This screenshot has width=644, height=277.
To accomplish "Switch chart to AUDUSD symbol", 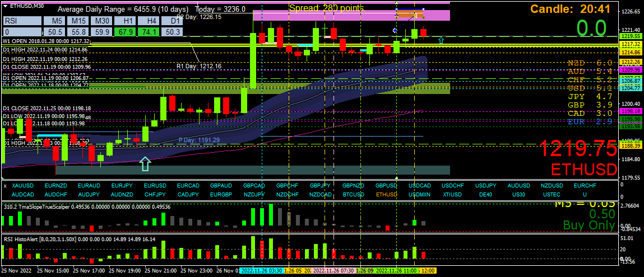I will tap(519, 186).
